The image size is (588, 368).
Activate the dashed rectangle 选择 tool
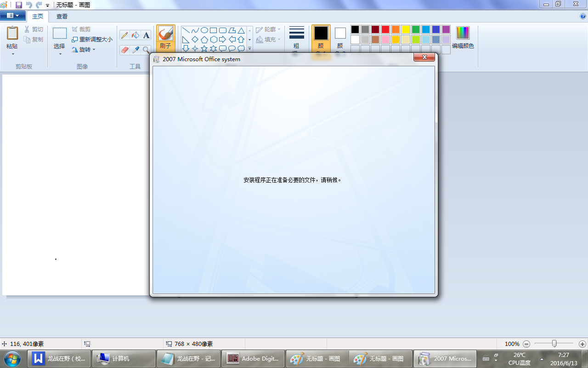click(60, 33)
